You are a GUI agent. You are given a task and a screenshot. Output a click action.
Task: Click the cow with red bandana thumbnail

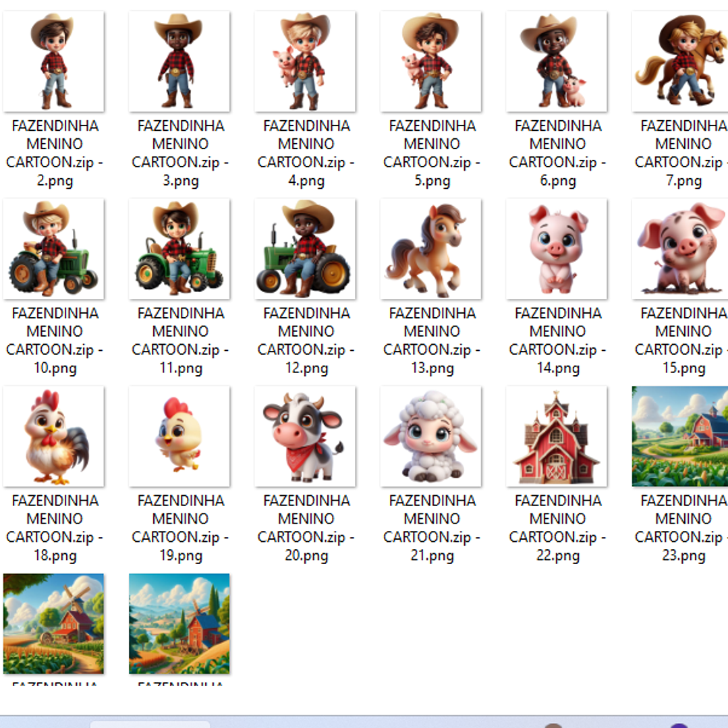click(x=305, y=437)
